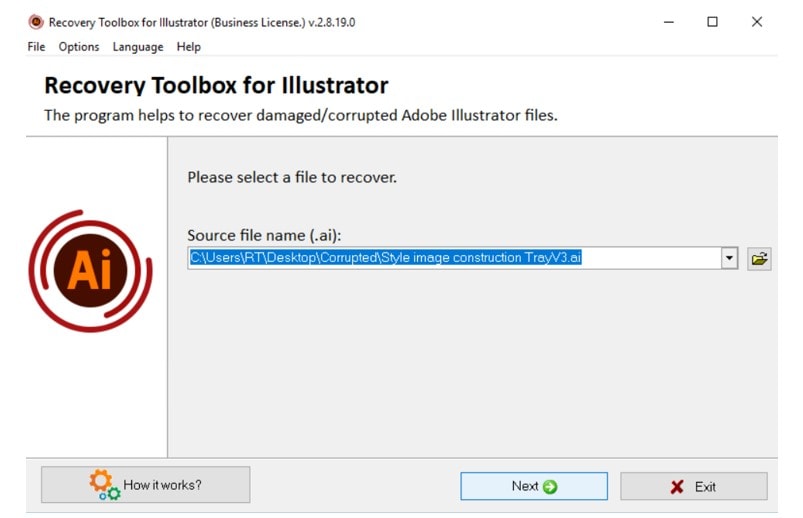Open the Help menu
Screen dimensions: 803x518
(188, 47)
